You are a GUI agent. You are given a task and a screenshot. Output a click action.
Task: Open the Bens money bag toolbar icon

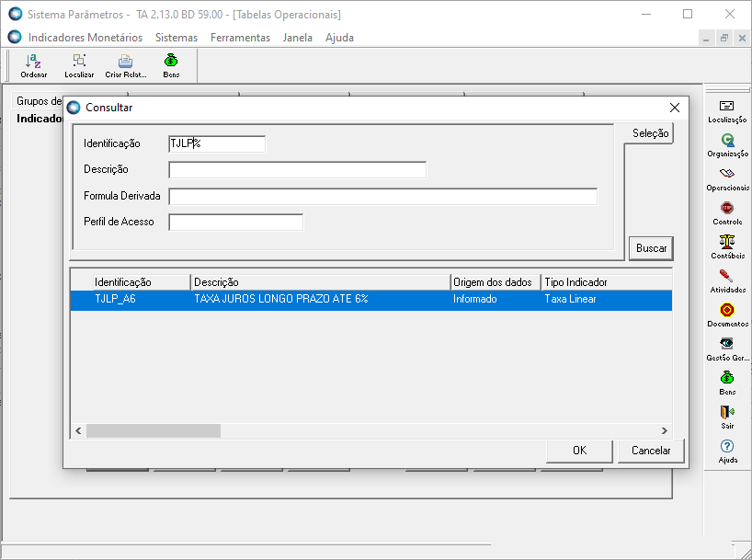point(171,65)
